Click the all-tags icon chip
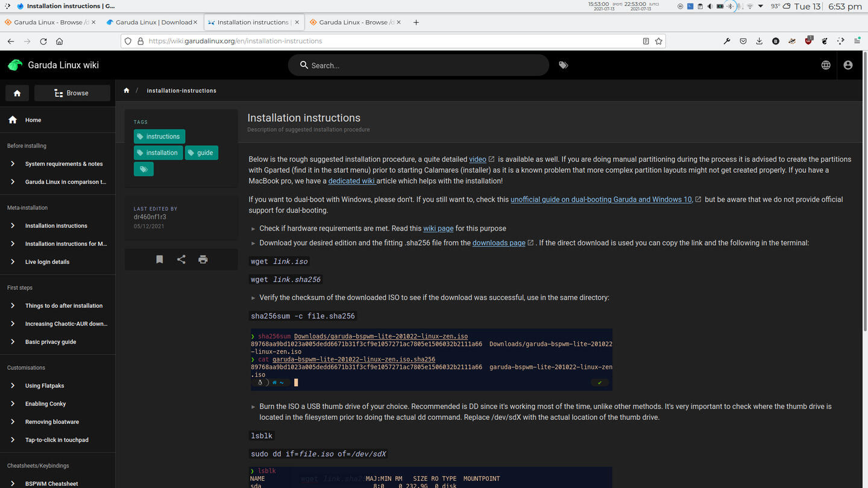Screen dimensions: 868x488 point(143,169)
